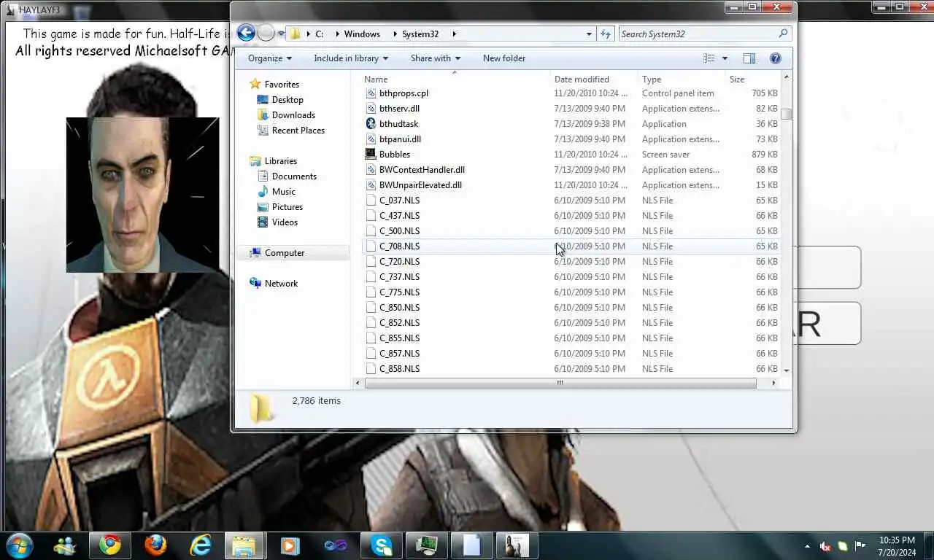Click the Refresh button next to address bar
Screen dimensions: 934x560
click(605, 34)
